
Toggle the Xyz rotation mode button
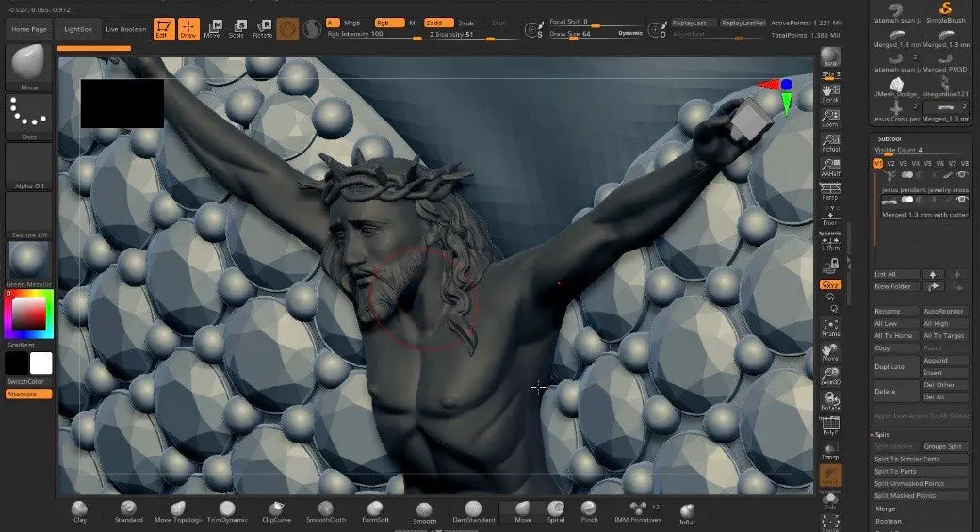[x=830, y=284]
